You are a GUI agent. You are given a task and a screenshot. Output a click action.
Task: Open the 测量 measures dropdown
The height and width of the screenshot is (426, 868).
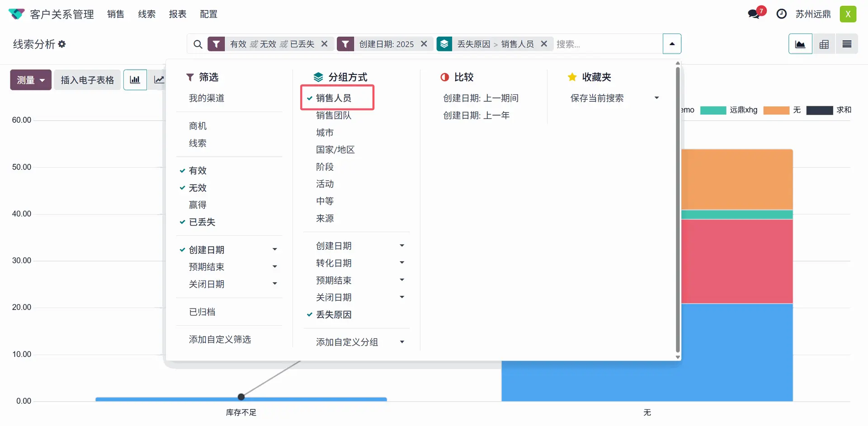(31, 80)
